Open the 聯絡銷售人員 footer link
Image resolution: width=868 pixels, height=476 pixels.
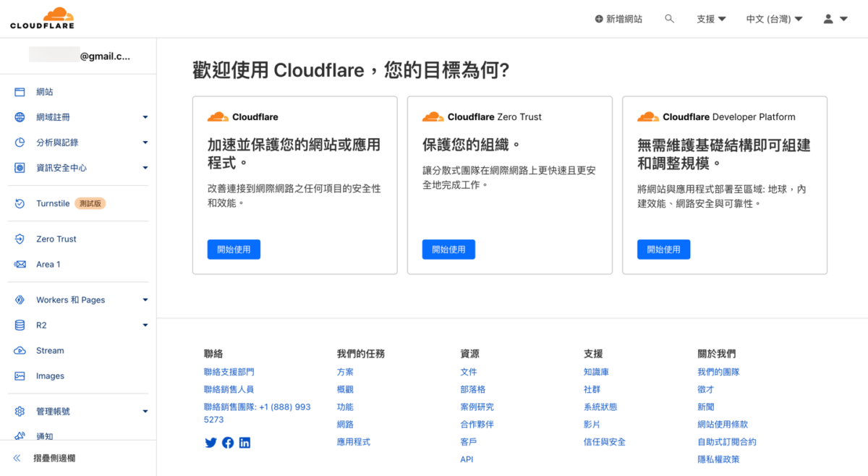pos(229,389)
